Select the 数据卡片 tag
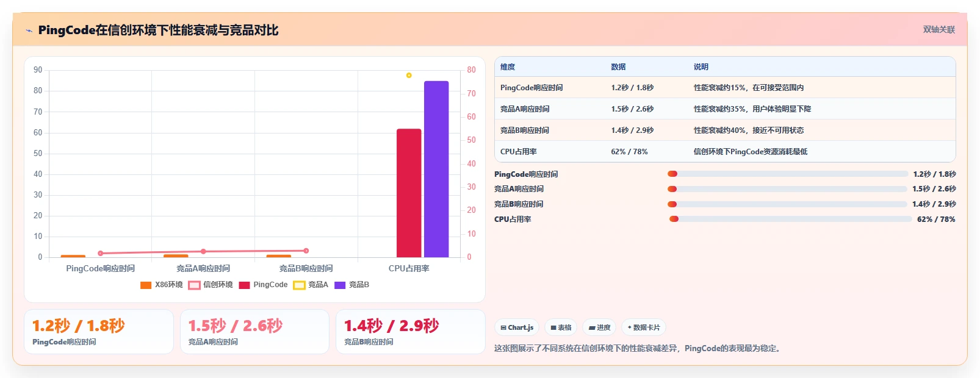Viewport: 980px width, 378px height. 644,327
